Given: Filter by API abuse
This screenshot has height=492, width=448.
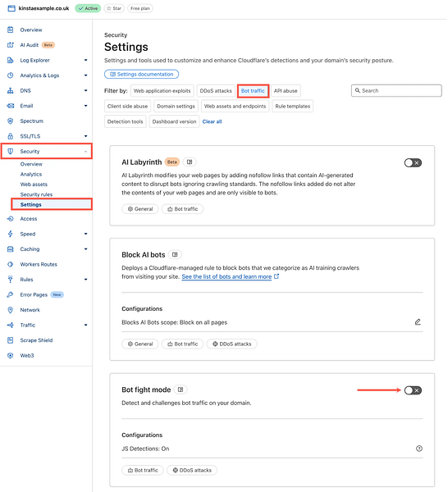Looking at the screenshot, I should point(286,91).
